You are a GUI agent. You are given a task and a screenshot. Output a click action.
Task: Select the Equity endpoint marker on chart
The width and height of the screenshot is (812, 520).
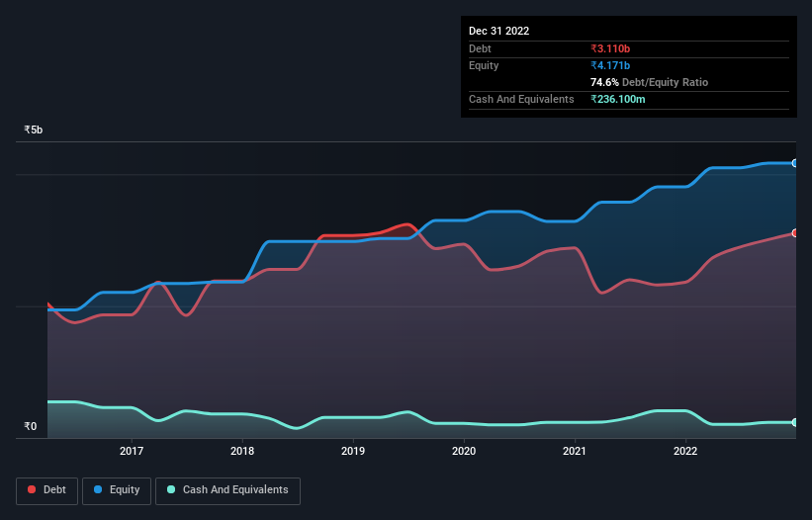coord(795,163)
